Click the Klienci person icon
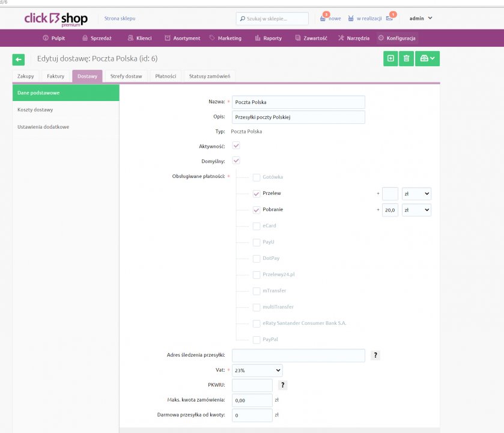The width and height of the screenshot is (504, 433). (130, 38)
